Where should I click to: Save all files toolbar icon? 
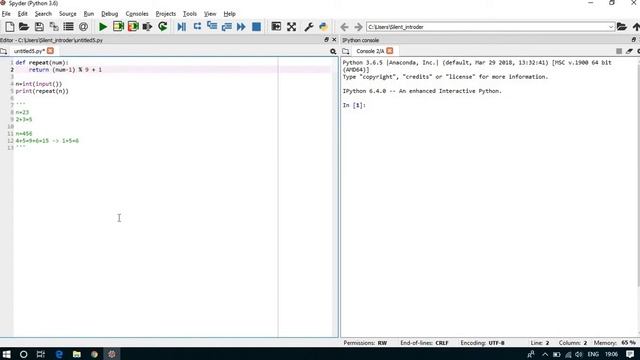[54, 27]
